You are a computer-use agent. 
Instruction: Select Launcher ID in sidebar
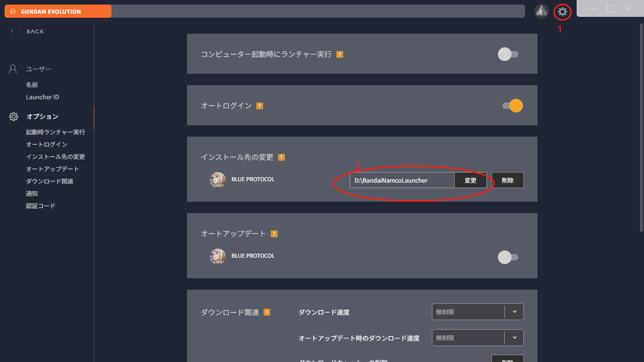(42, 97)
